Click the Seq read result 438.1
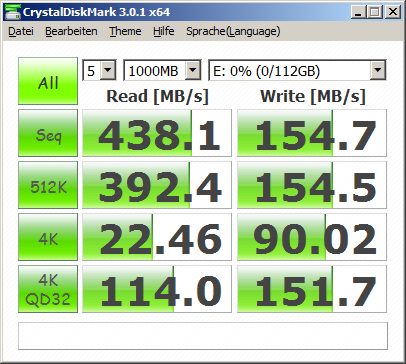406x364 pixels. tap(157, 133)
